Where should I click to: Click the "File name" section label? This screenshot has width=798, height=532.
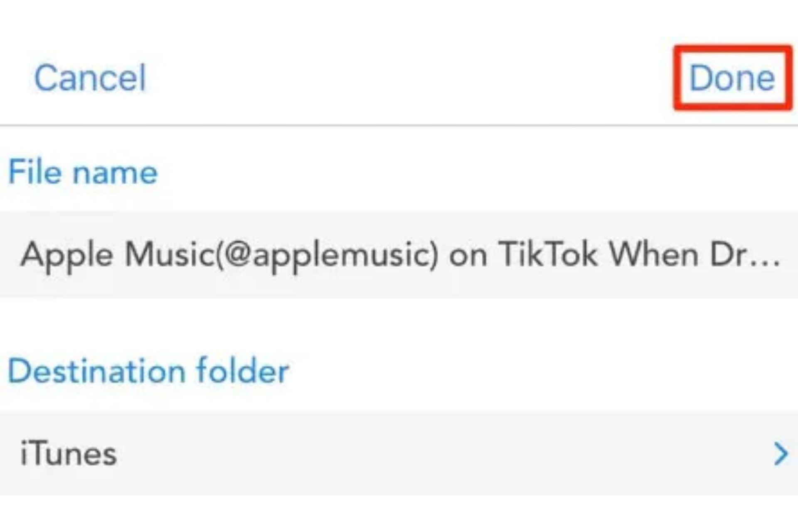[83, 172]
